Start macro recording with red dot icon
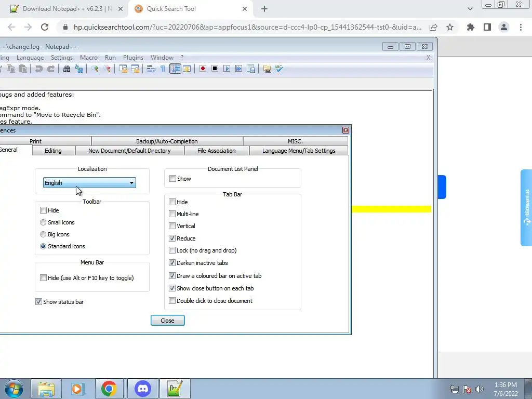The width and height of the screenshot is (532, 399). point(203,69)
